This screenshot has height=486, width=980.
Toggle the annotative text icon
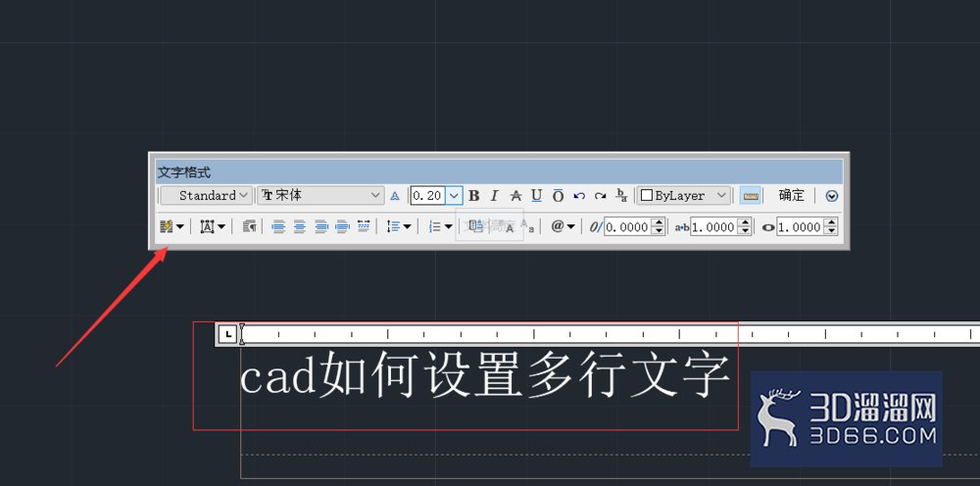pos(395,196)
